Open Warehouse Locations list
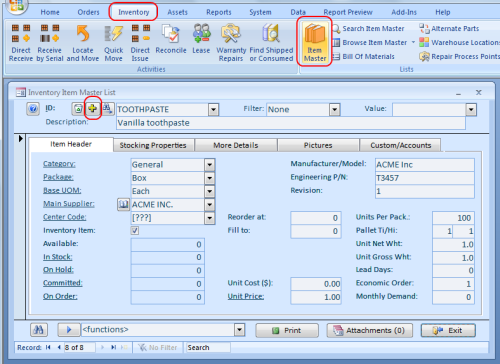The image size is (500, 364). pos(459,43)
